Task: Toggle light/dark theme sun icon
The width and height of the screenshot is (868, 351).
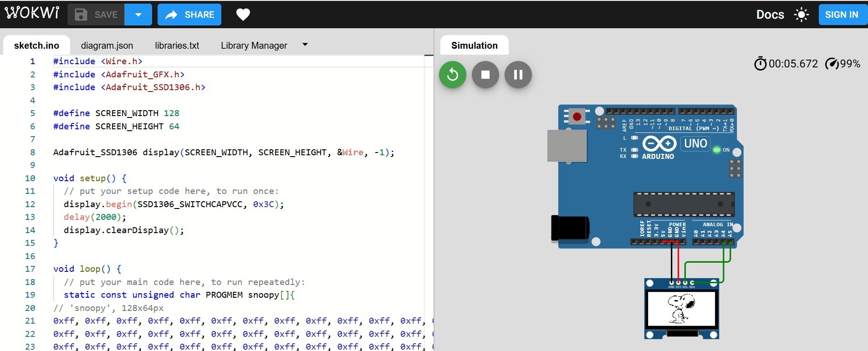Action: [802, 15]
